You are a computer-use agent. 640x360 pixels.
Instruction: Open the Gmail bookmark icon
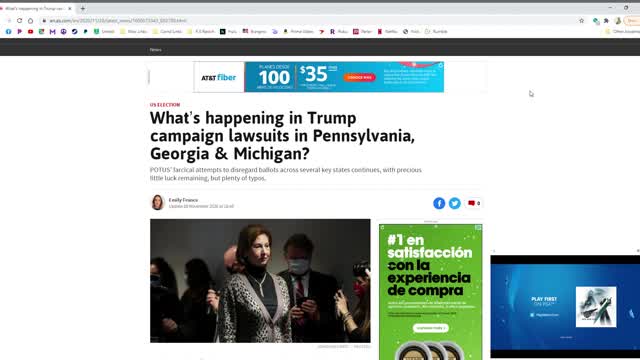(x=53, y=31)
